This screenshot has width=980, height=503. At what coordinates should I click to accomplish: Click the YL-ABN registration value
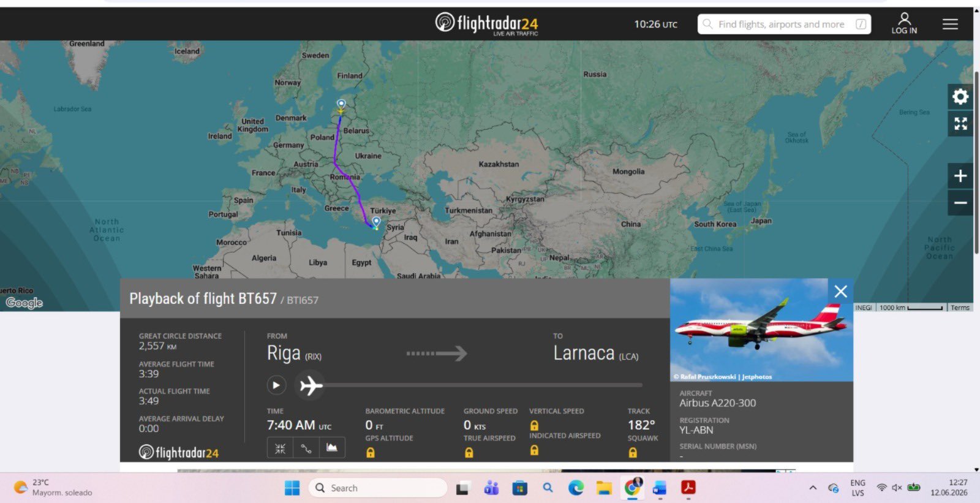[x=696, y=430]
